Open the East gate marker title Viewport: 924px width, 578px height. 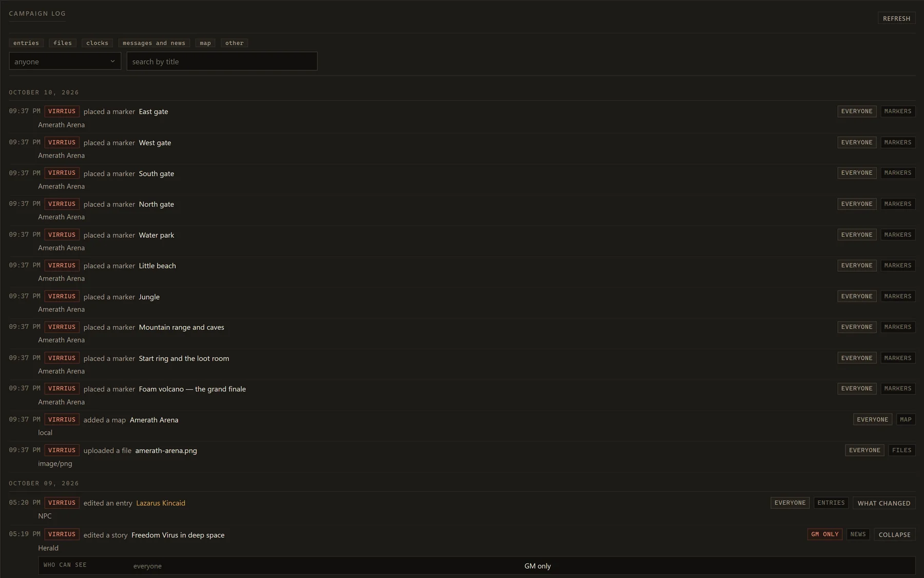[153, 111]
